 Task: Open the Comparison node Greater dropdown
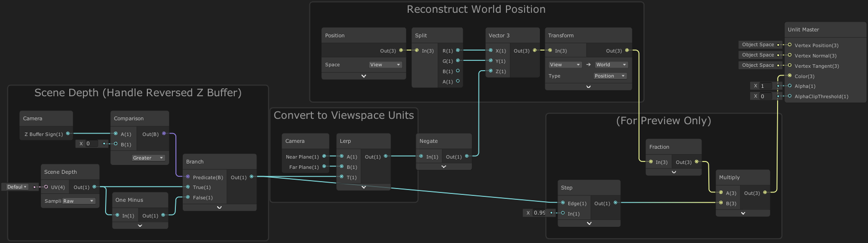click(147, 158)
